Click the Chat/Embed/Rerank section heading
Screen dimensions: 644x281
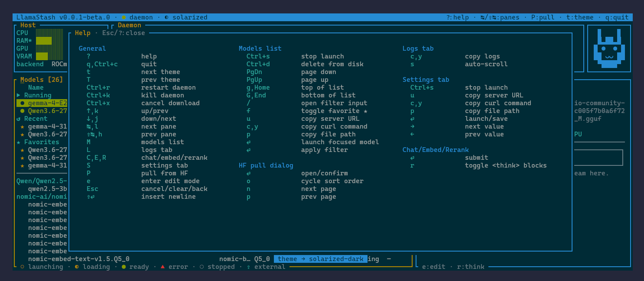[x=436, y=150]
